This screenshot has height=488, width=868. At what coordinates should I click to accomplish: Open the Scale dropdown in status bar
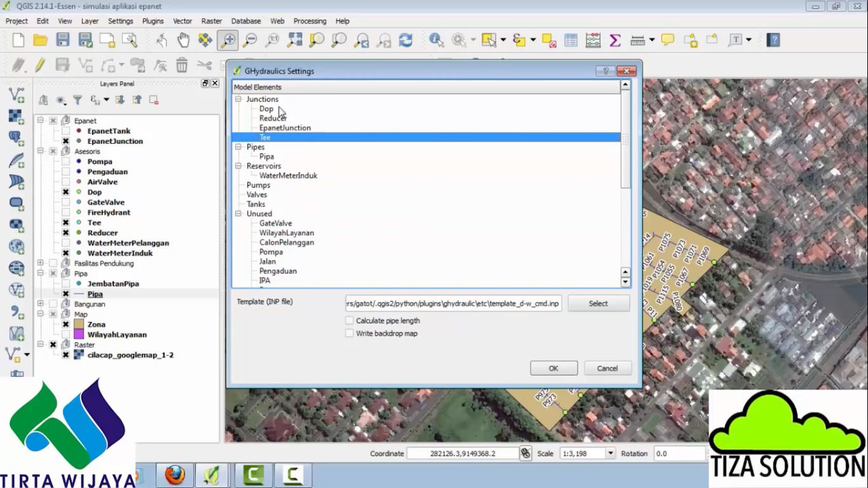[x=610, y=454]
